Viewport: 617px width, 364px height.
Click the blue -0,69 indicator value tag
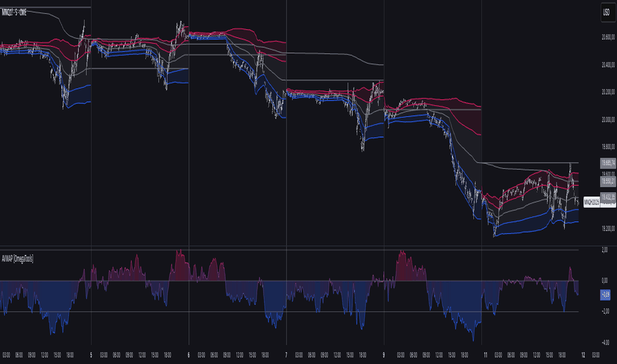pos(605,295)
